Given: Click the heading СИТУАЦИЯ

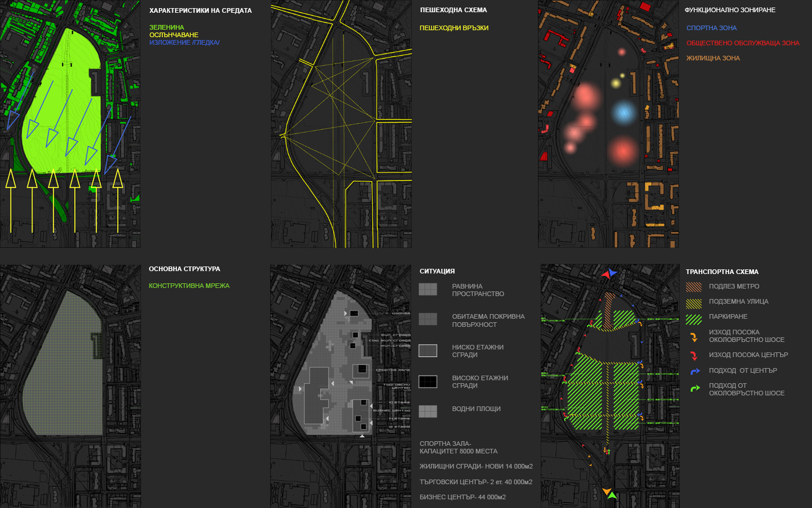Looking at the screenshot, I should point(437,271).
